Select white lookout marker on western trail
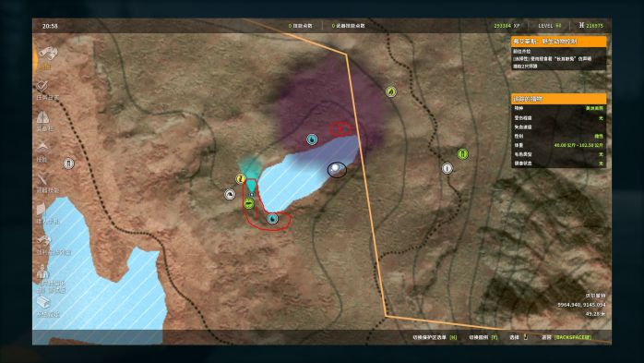The width and height of the screenshot is (644, 363). pyautogui.click(x=68, y=163)
